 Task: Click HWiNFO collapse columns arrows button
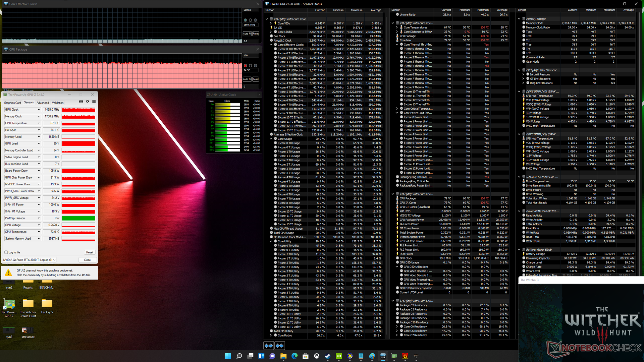pos(279,346)
